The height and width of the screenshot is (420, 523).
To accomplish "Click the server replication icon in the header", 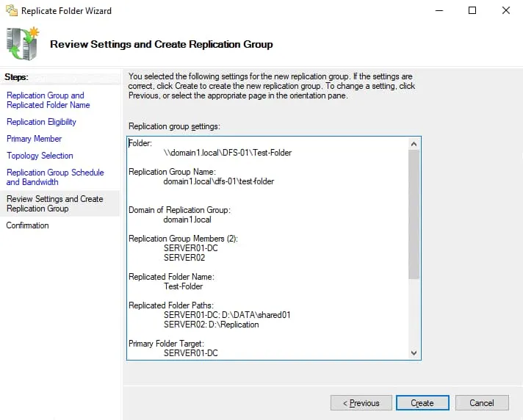I will tap(23, 44).
